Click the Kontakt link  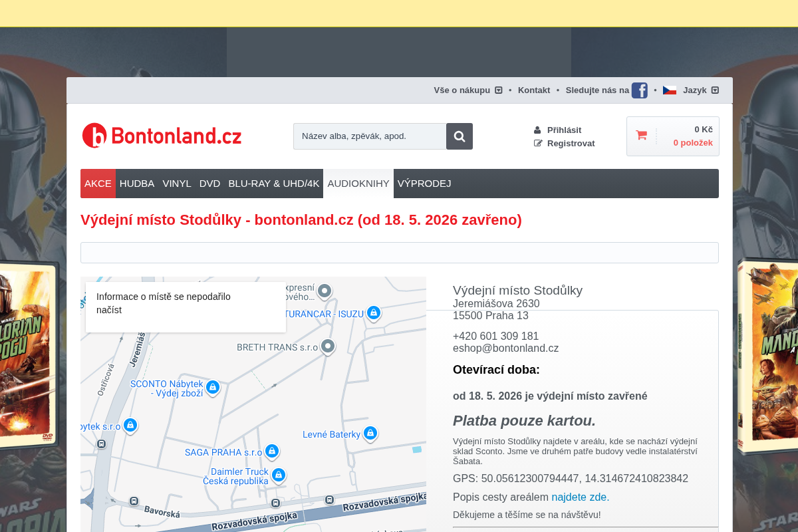(534, 90)
